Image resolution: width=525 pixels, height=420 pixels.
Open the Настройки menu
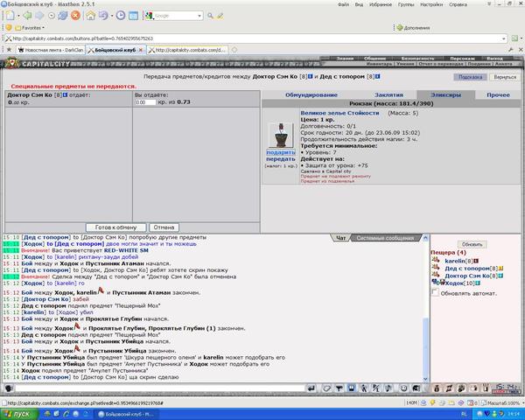tap(431, 4)
